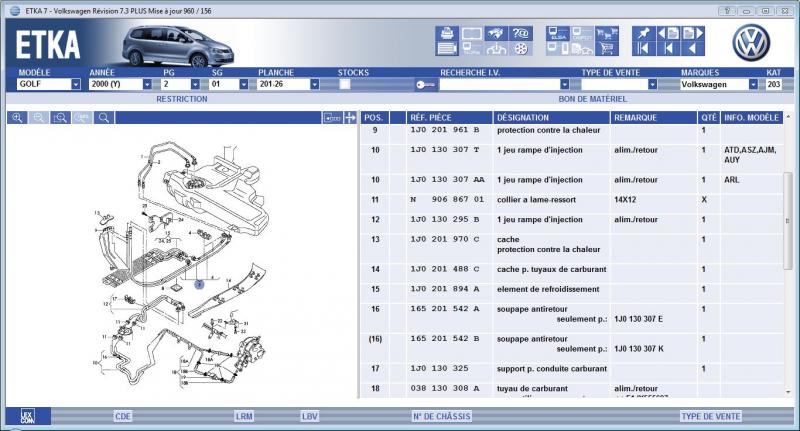Zoom in on the parts diagram
The height and width of the screenshot is (431, 800).
coord(17,118)
